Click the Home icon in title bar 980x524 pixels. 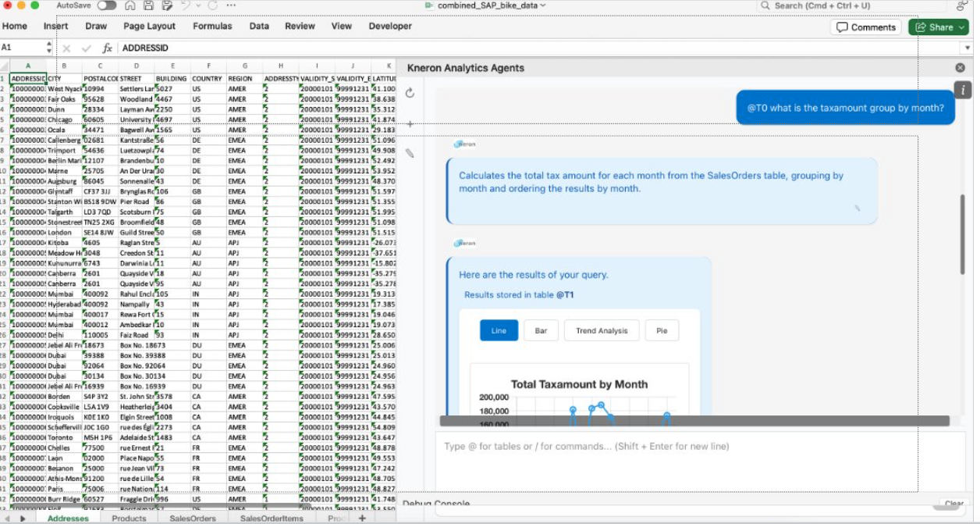tap(130, 5)
